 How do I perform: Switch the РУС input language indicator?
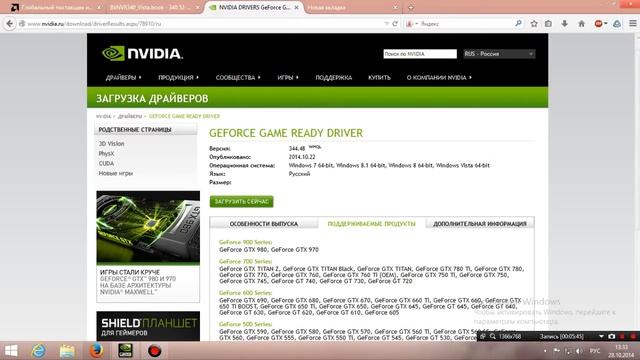coord(595,351)
